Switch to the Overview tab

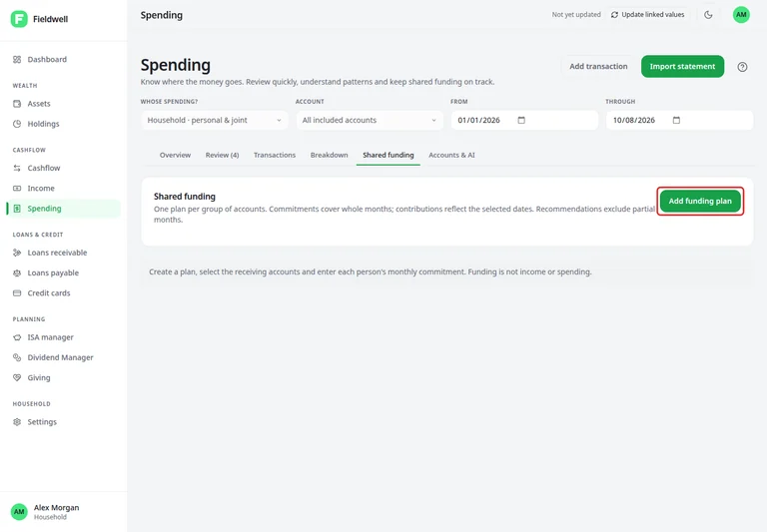click(175, 155)
